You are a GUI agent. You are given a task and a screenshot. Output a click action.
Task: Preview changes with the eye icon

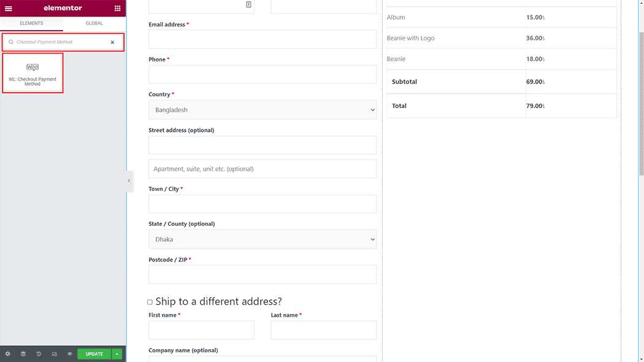tap(70, 354)
